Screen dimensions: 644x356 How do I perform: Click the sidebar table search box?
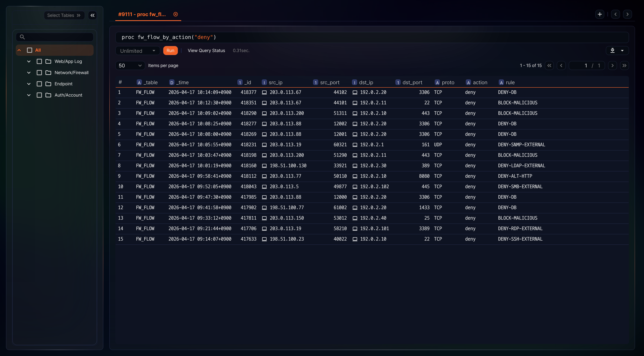point(55,37)
